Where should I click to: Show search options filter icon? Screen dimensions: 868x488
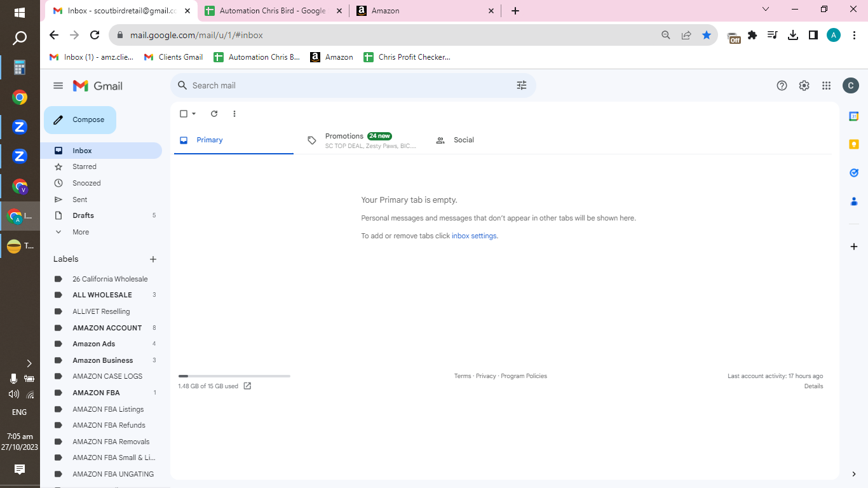click(x=522, y=85)
